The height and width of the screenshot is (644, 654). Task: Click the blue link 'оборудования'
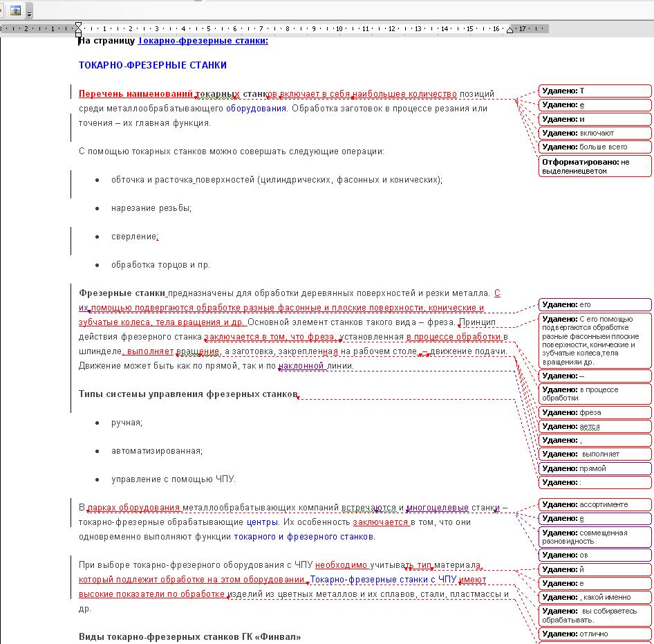pos(256,109)
